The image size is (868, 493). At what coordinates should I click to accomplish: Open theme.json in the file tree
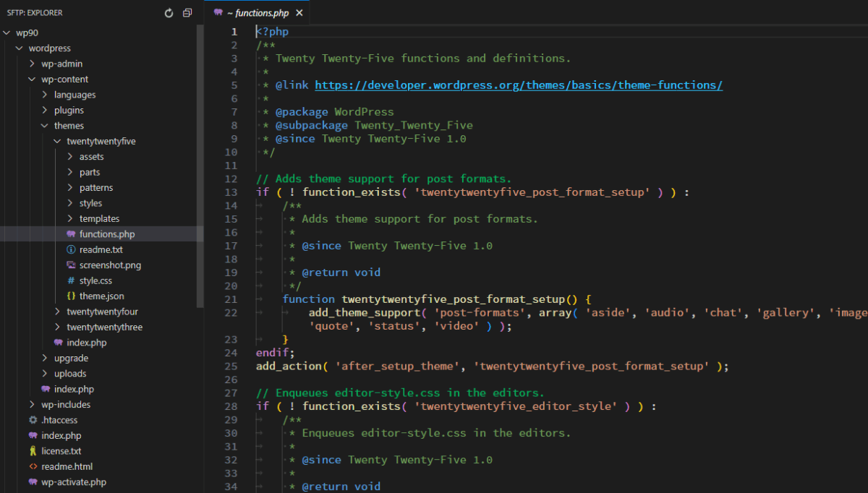(x=102, y=296)
